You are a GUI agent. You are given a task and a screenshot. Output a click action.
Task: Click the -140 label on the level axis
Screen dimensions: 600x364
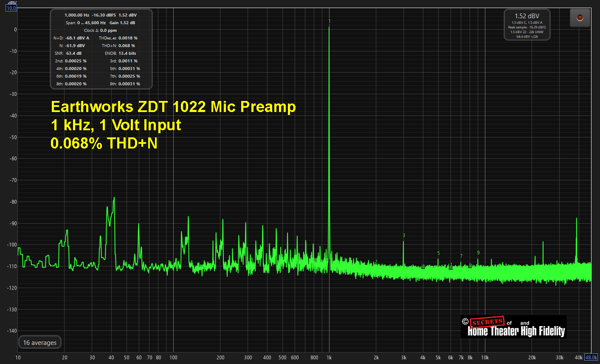click(11, 331)
